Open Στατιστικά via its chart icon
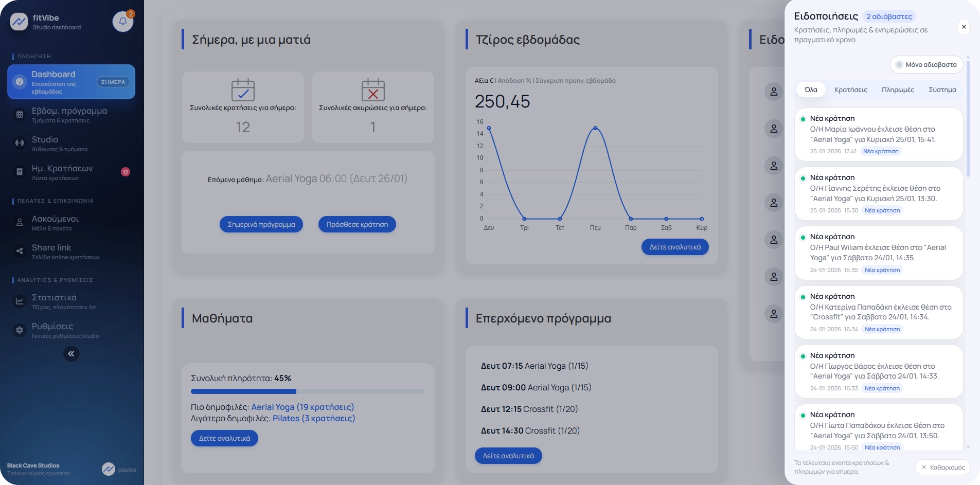 [x=20, y=301]
